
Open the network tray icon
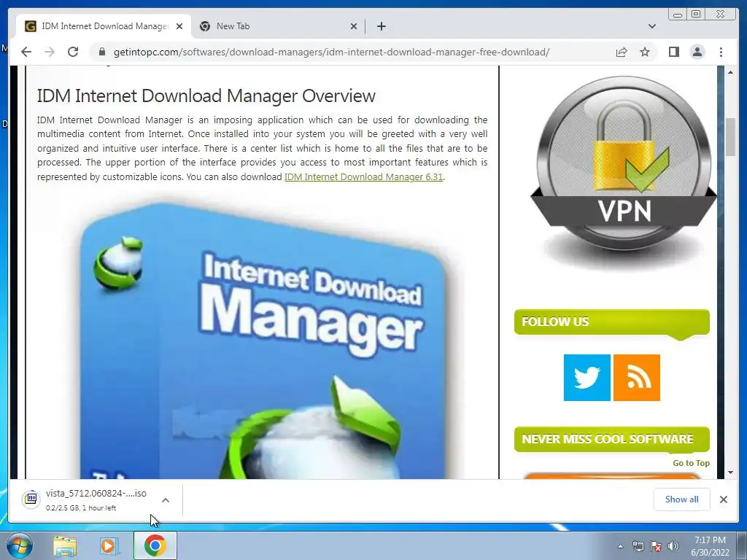pyautogui.click(x=638, y=546)
